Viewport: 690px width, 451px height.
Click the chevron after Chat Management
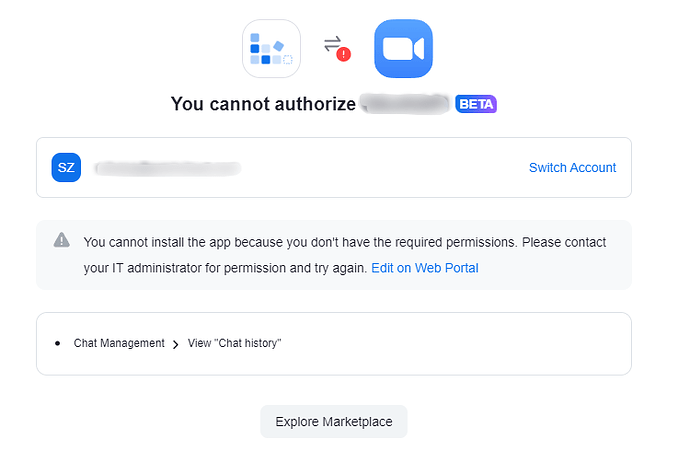click(176, 344)
